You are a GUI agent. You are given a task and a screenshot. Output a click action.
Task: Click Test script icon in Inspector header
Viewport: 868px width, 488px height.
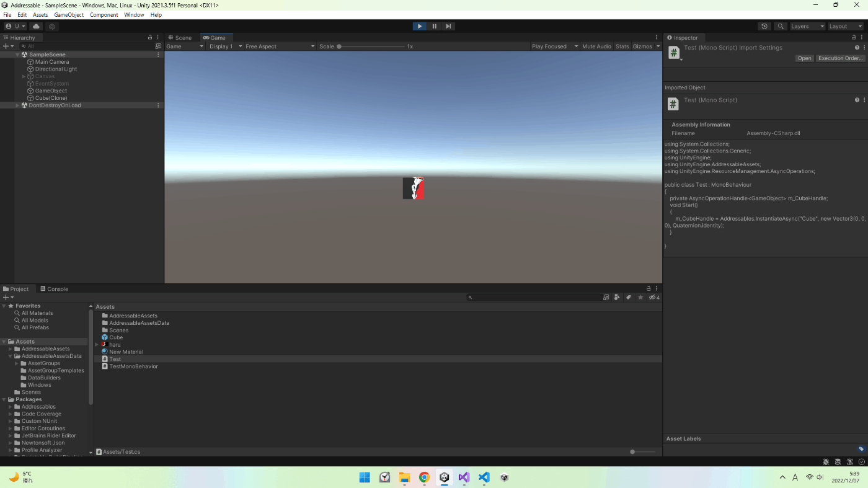tap(673, 53)
